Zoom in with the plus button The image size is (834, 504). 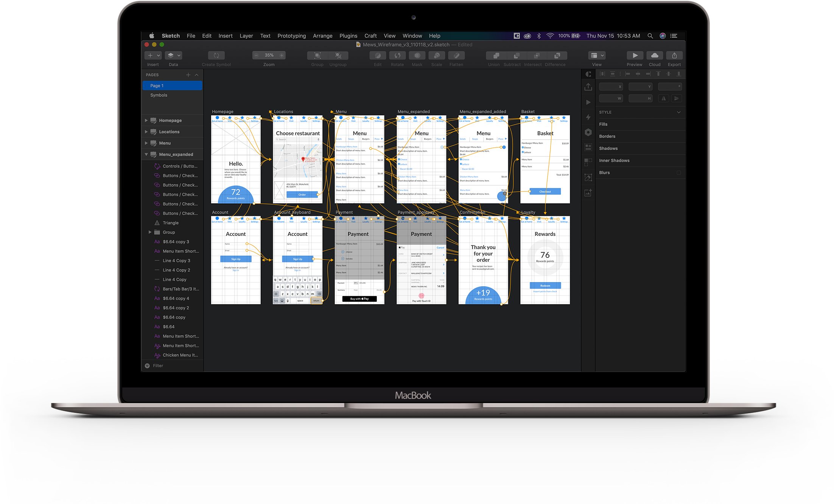282,55
